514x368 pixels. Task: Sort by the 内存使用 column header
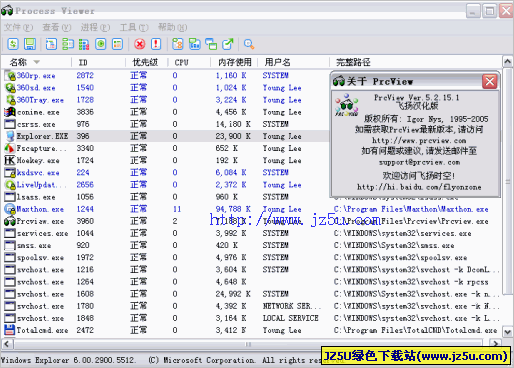pyautogui.click(x=234, y=62)
